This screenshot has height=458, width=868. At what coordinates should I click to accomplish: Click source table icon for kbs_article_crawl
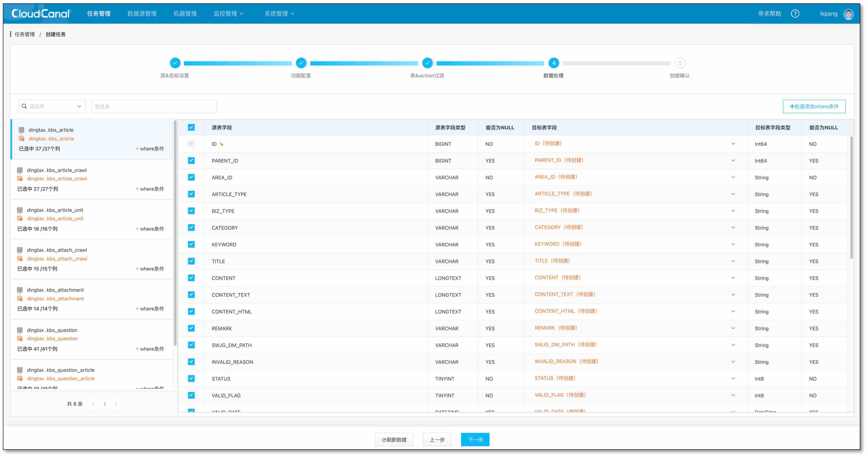(20, 170)
